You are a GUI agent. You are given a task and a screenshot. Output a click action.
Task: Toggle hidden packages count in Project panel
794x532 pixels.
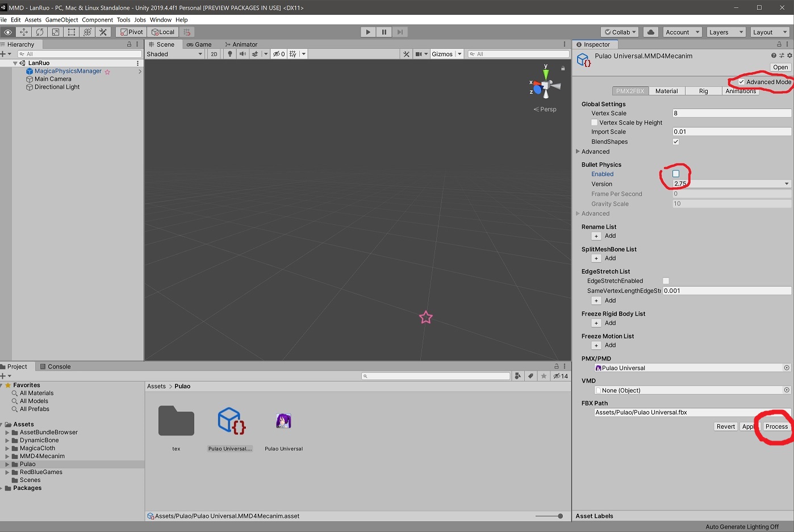[x=561, y=376]
